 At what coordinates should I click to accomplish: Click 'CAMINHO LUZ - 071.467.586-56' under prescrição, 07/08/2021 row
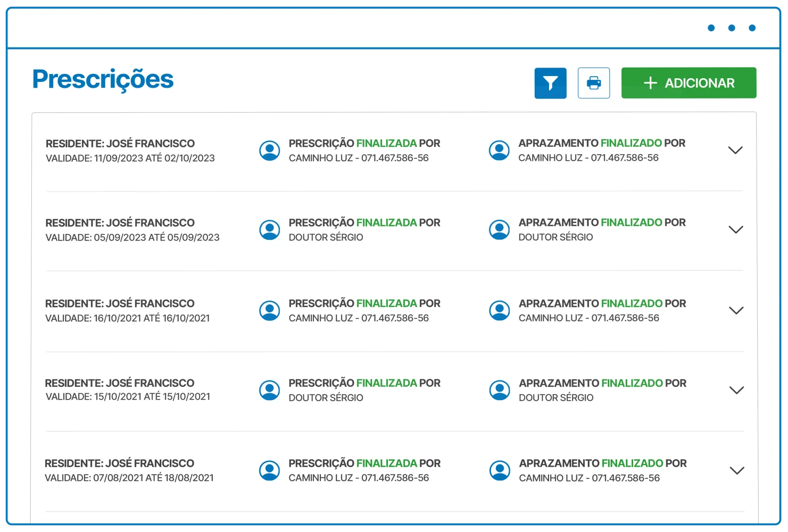coord(359,478)
